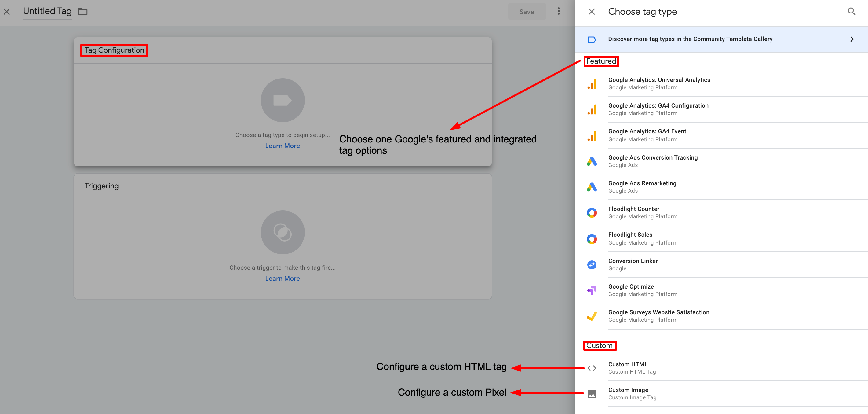
Task: Open Learn More under trigger setup
Action: [x=283, y=278]
